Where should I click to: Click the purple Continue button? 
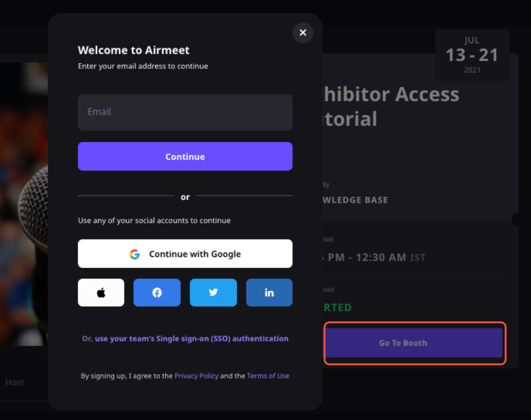coord(185,156)
